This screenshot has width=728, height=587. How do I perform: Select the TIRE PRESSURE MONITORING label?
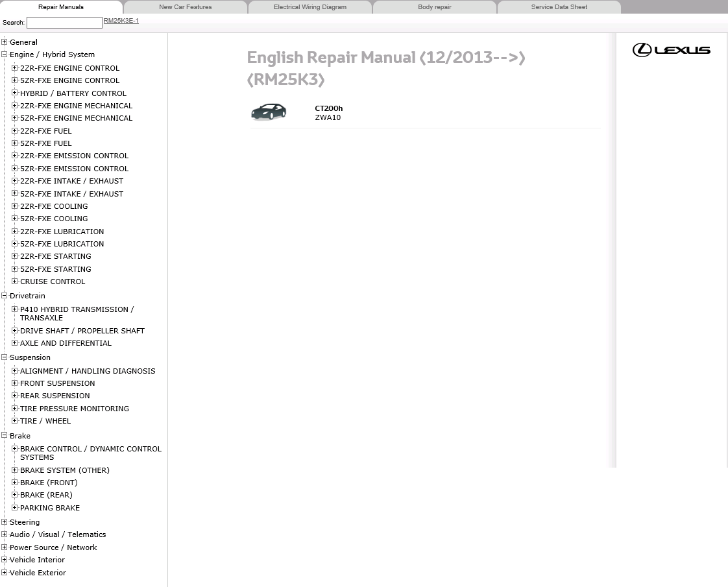(74, 409)
